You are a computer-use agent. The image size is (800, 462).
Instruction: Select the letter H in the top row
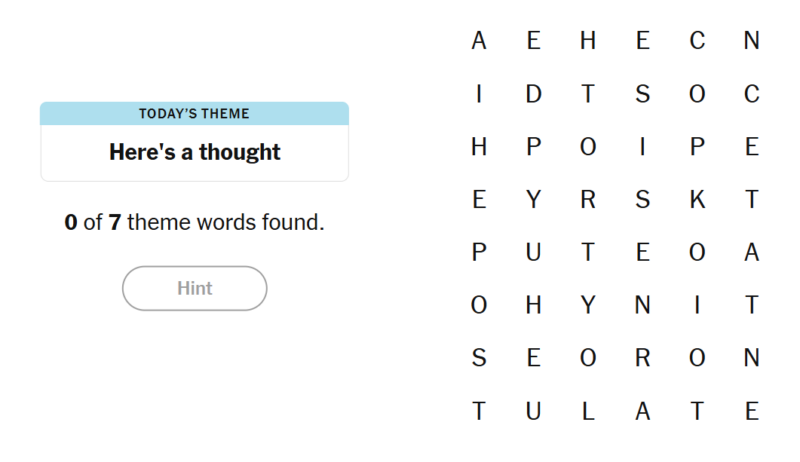[x=588, y=41]
